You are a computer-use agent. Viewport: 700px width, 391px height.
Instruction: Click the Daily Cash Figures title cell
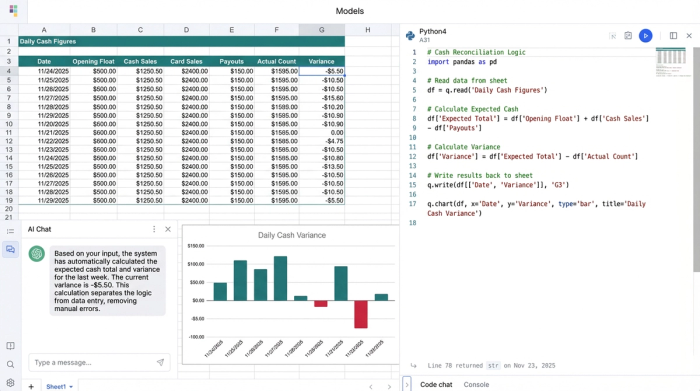tap(181, 42)
